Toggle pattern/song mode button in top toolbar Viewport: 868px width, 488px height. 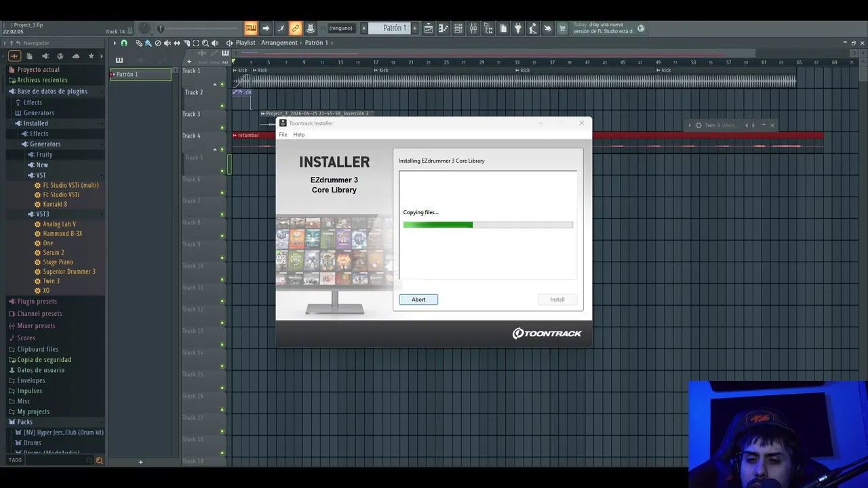tap(251, 28)
